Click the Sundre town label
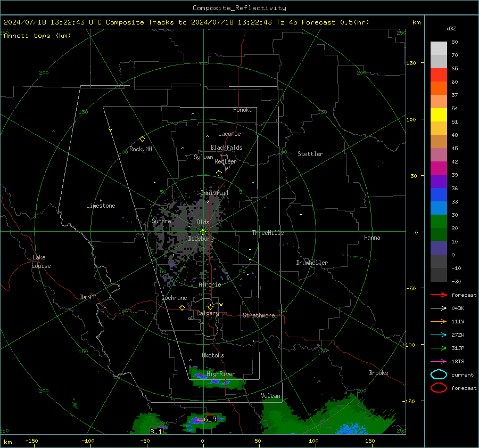The width and height of the screenshot is (479, 448). pos(161,221)
